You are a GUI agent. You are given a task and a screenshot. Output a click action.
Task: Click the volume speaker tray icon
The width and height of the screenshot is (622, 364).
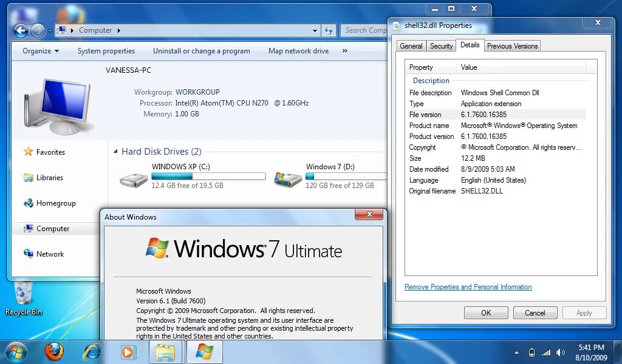click(x=561, y=352)
